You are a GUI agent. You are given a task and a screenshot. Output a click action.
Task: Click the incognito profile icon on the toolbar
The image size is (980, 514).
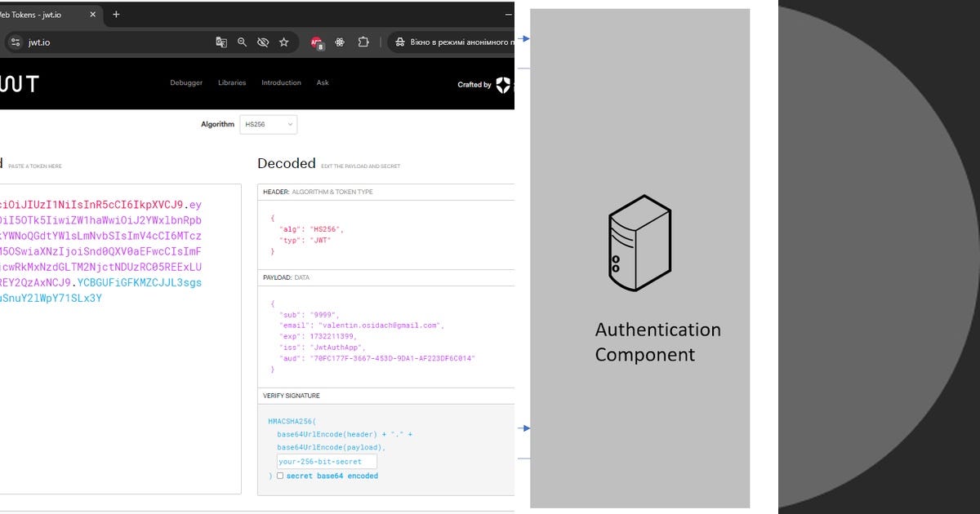coord(399,42)
